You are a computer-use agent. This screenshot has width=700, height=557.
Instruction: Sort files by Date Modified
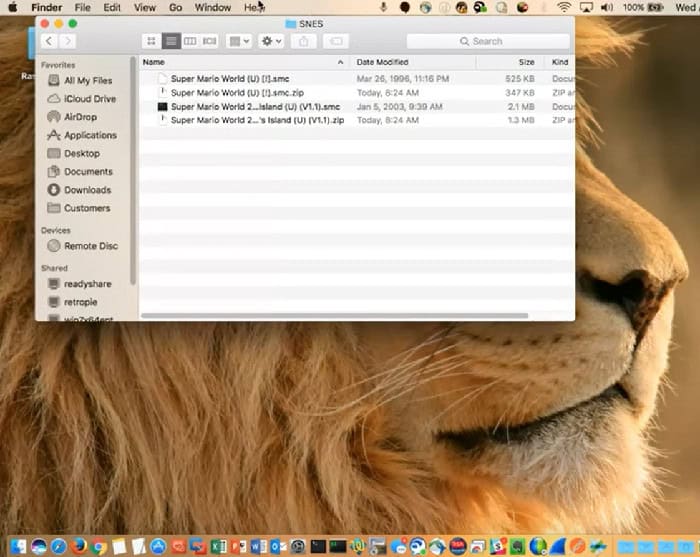382,62
